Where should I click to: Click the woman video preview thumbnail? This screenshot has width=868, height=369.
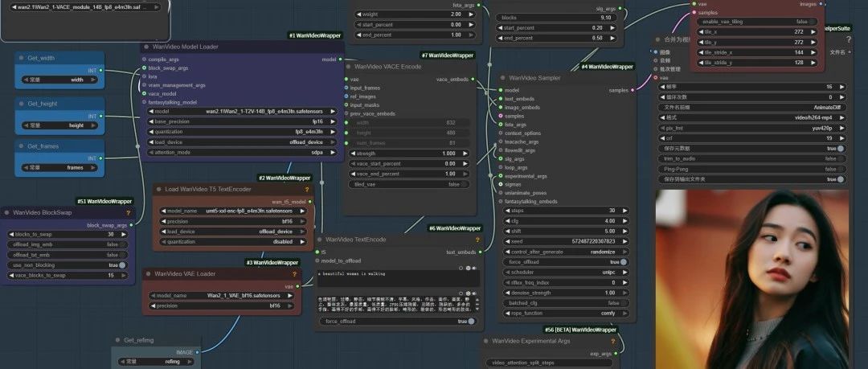click(751, 279)
